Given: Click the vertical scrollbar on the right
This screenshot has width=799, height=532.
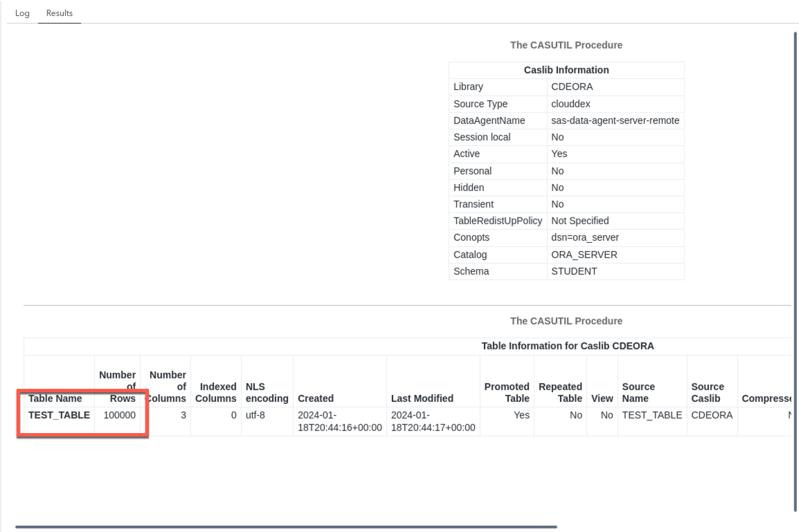Looking at the screenshot, I should click(x=795, y=270).
